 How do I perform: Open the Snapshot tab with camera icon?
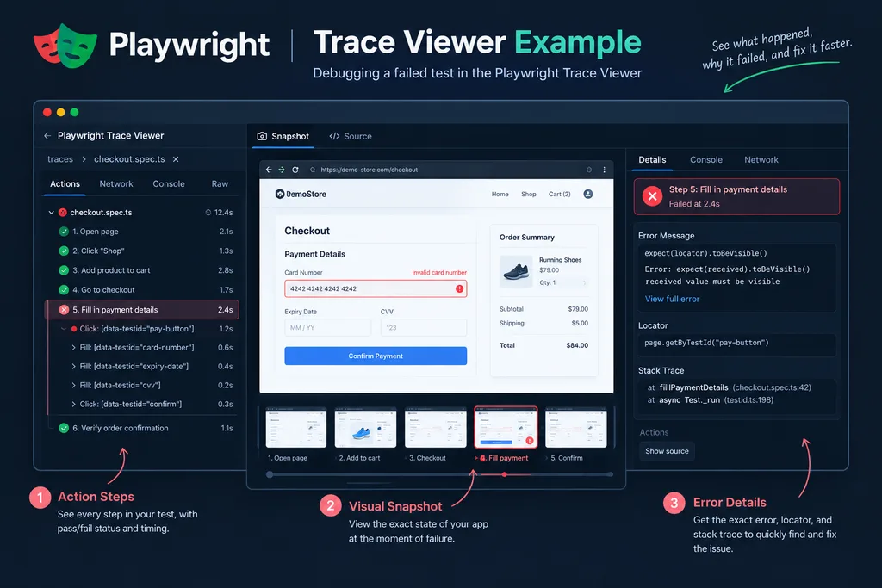click(x=283, y=136)
